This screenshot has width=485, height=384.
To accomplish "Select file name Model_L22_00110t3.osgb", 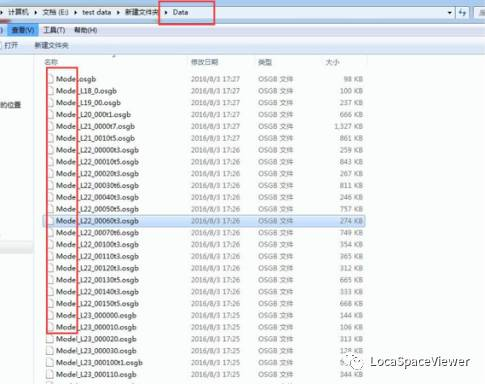I will [x=97, y=256].
